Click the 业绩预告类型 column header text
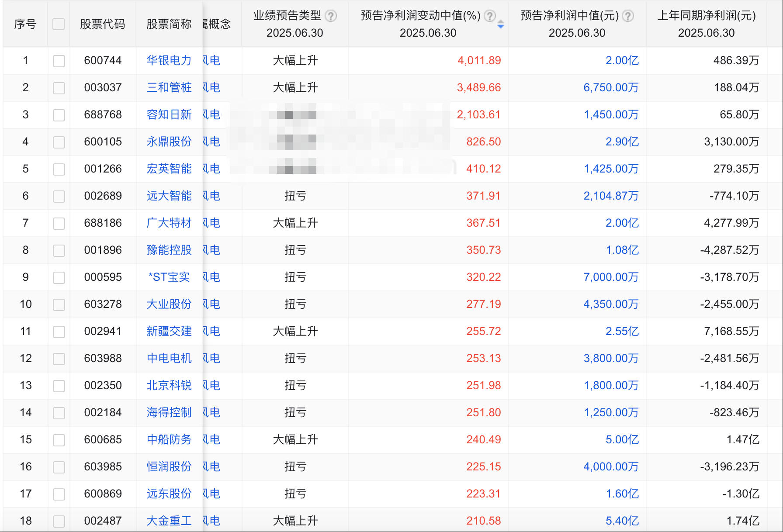 pos(287,16)
